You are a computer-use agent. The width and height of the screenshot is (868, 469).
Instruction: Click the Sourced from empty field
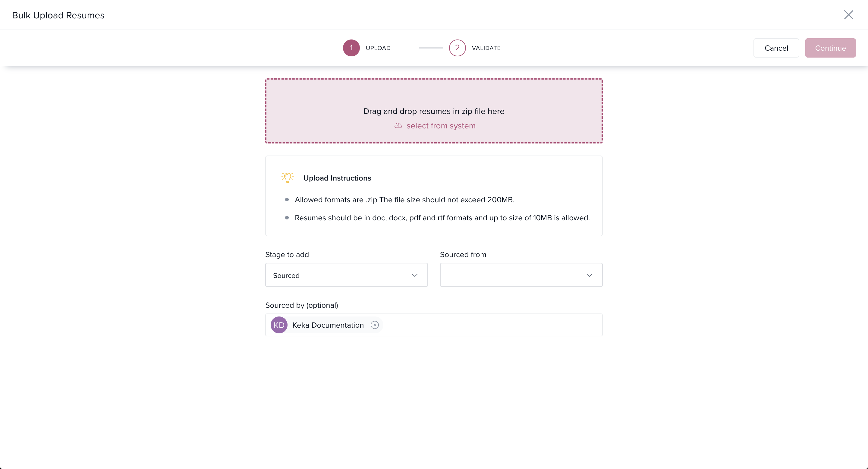512,275
